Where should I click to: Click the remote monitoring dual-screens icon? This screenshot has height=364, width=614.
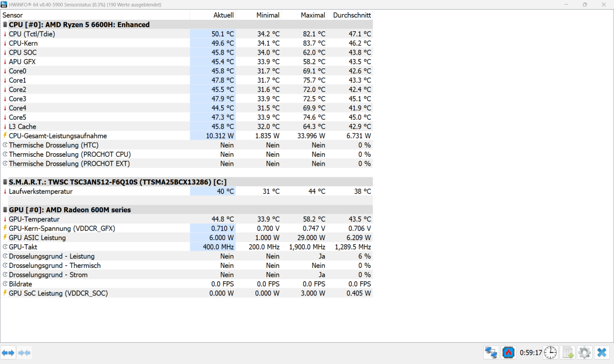point(491,352)
